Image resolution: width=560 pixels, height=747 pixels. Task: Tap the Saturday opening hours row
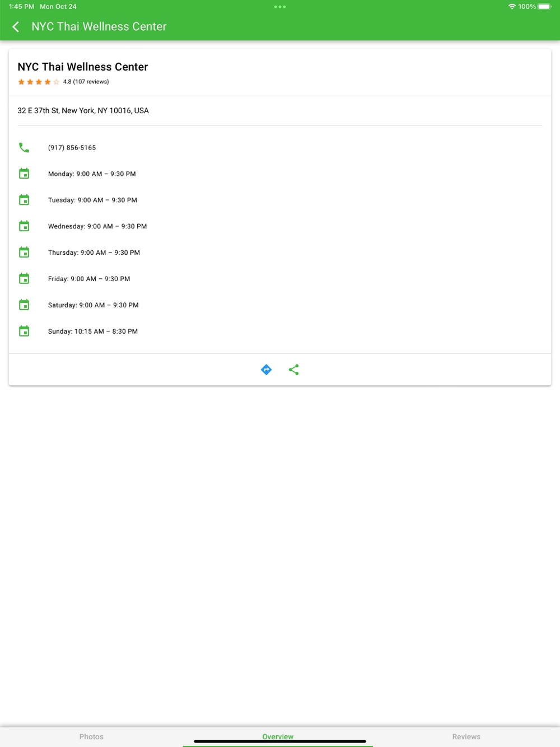pos(93,305)
